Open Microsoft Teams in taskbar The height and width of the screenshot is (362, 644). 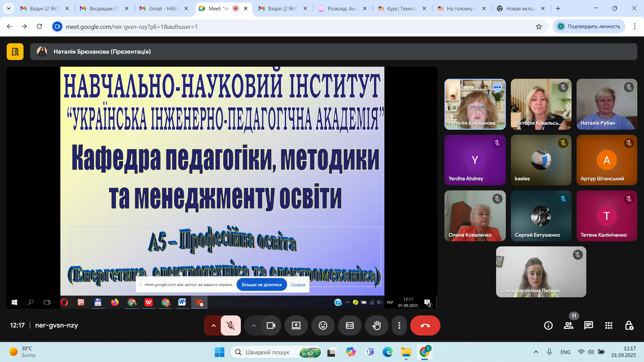point(369,352)
